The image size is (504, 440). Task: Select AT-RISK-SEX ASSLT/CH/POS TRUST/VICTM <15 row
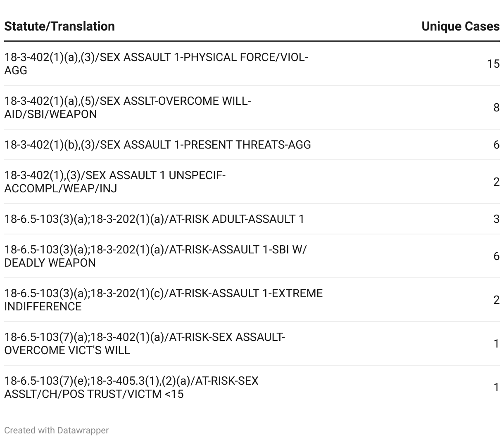point(131,387)
